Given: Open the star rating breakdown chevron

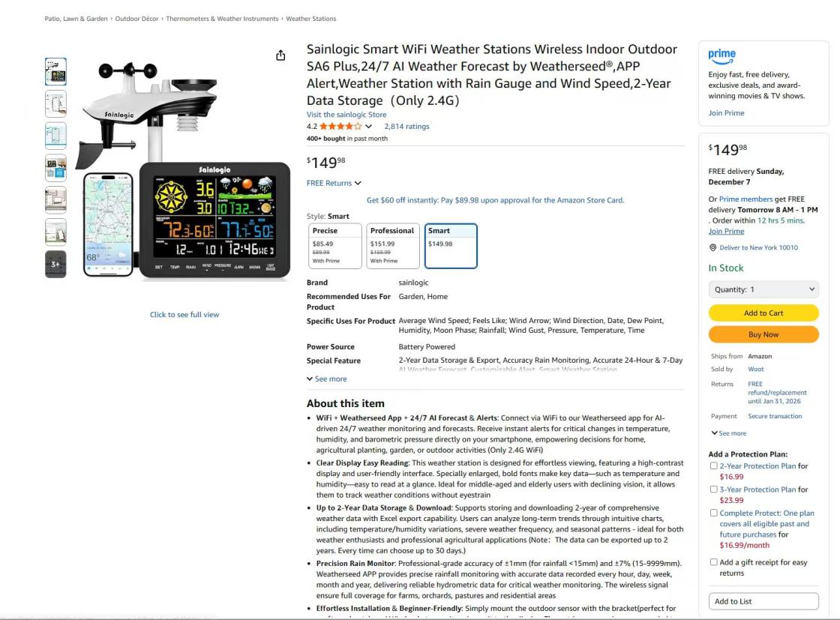Looking at the screenshot, I should point(368,127).
